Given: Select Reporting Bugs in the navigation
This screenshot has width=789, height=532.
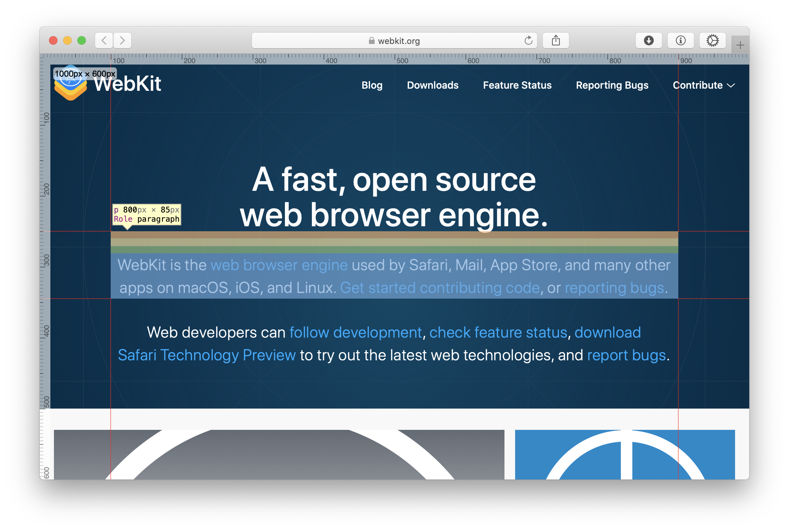Looking at the screenshot, I should (x=612, y=85).
